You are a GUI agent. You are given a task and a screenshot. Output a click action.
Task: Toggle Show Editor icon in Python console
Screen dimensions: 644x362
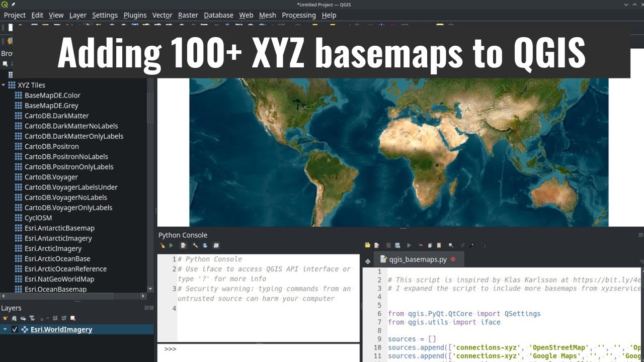(184, 245)
